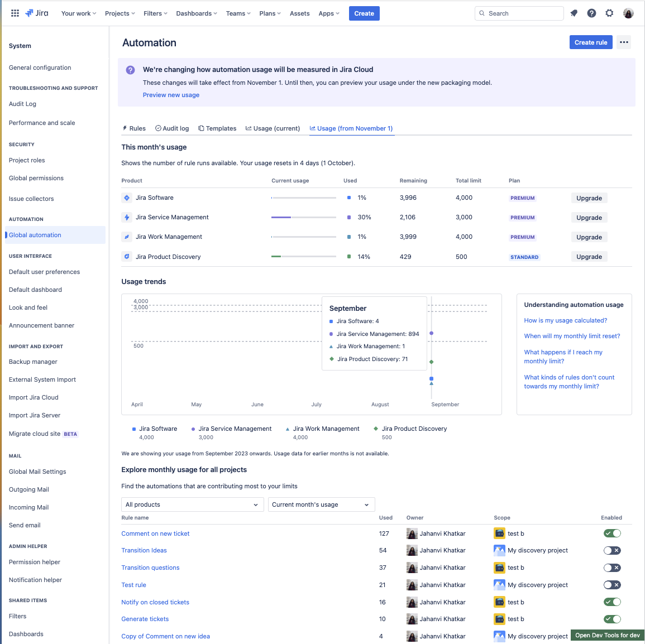Click the Jira Product Discovery product icon
This screenshot has width=645, height=644.
point(127,257)
